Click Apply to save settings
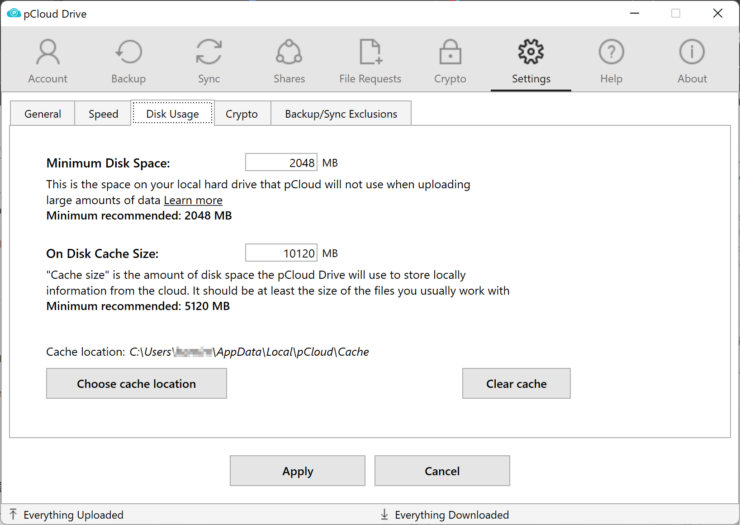This screenshot has height=525, width=740. pos(297,471)
